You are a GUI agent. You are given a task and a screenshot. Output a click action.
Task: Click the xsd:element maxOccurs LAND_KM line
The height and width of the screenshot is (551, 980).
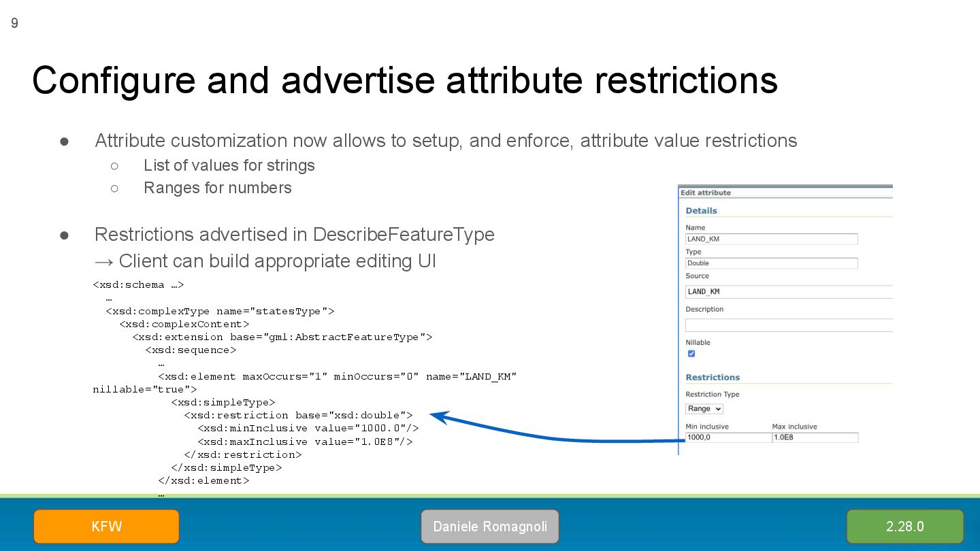point(338,376)
